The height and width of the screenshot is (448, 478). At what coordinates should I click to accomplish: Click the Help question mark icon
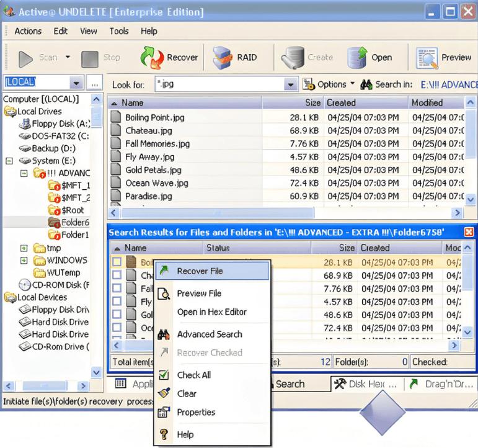tap(164, 434)
